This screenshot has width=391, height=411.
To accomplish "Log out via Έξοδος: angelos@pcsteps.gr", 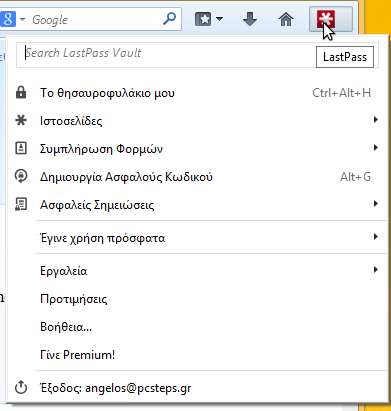I will 197,388.
